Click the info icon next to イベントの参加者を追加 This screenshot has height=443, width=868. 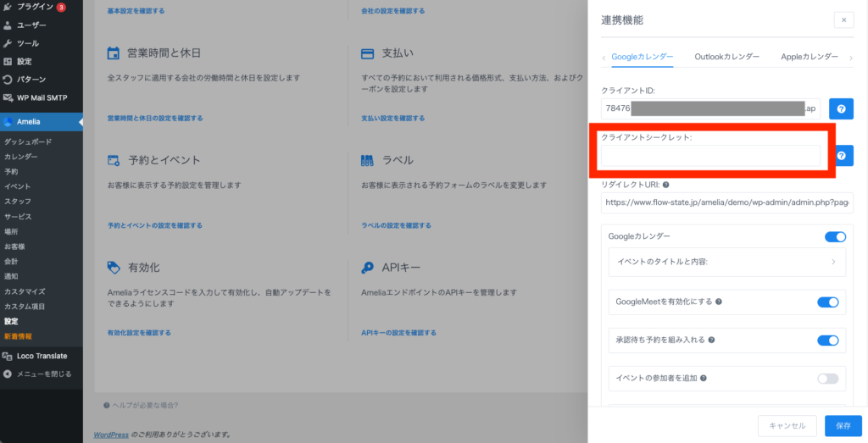pyautogui.click(x=701, y=379)
